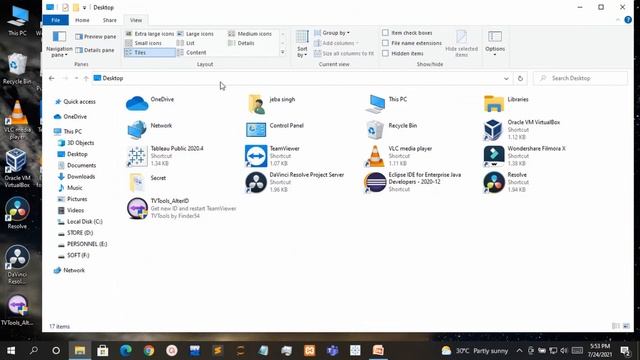Open Local Disk (C:) in navigation tree
Viewport: 640px width, 360px height.
(80, 221)
